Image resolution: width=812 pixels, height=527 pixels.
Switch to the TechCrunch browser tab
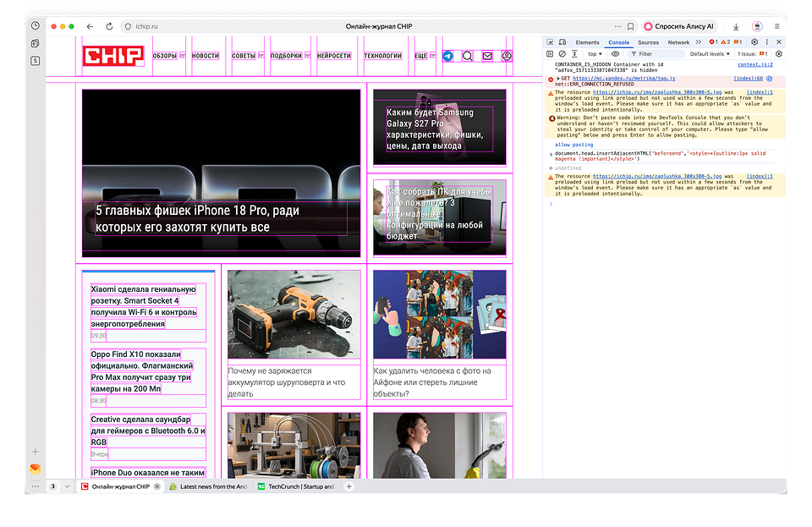click(296, 486)
